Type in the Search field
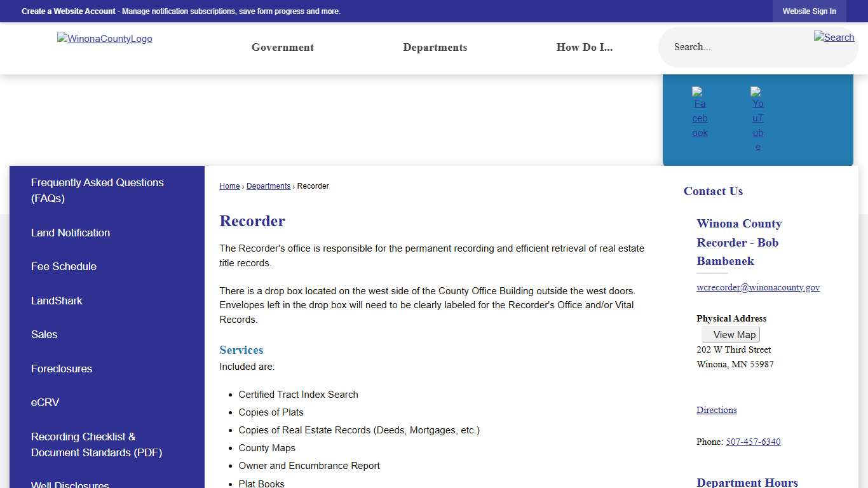The height and width of the screenshot is (488, 868). point(737,48)
